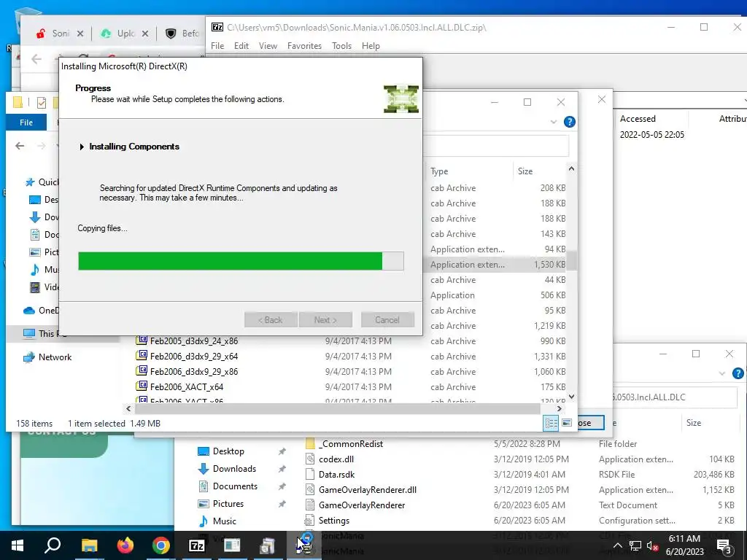747x560 pixels.
Task: Click the Back button in DirectX installer
Action: click(271, 320)
